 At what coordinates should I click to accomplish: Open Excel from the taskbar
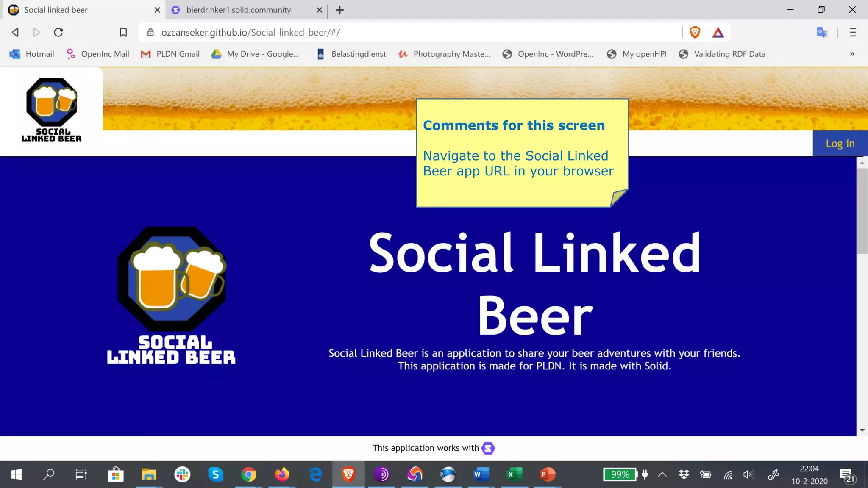514,474
